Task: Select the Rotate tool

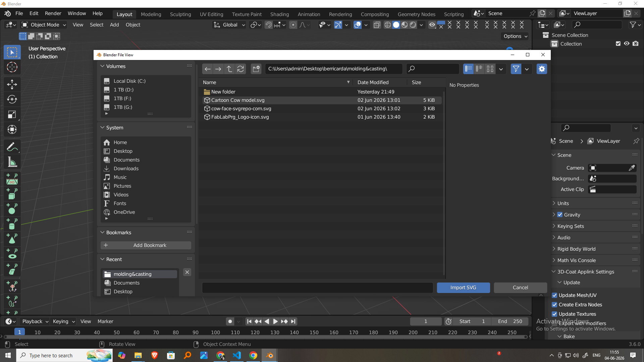Action: coord(12,99)
